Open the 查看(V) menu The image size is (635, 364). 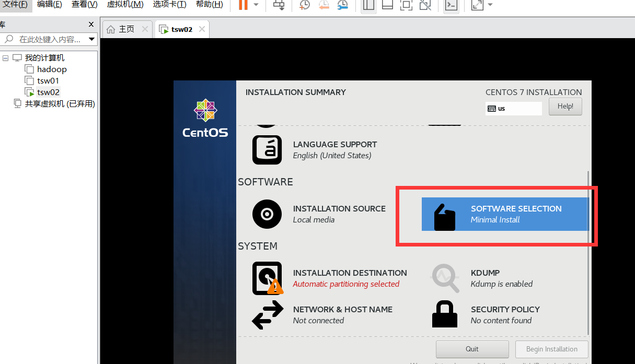[84, 4]
